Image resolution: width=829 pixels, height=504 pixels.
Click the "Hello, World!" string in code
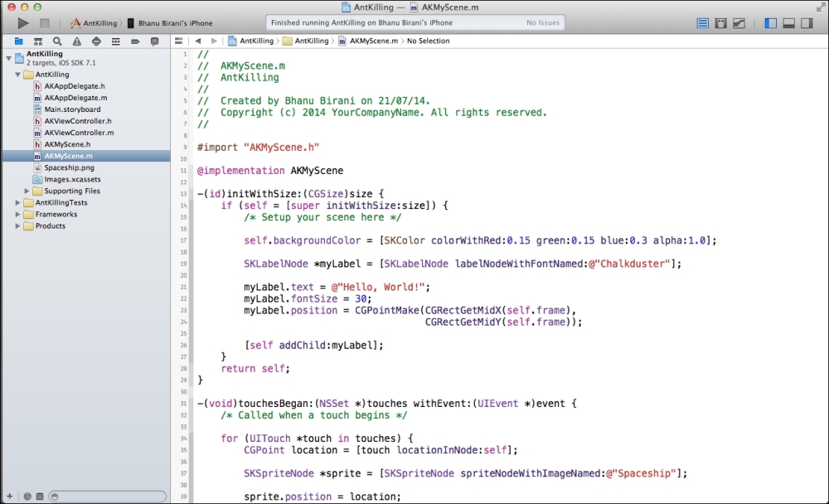click(378, 287)
